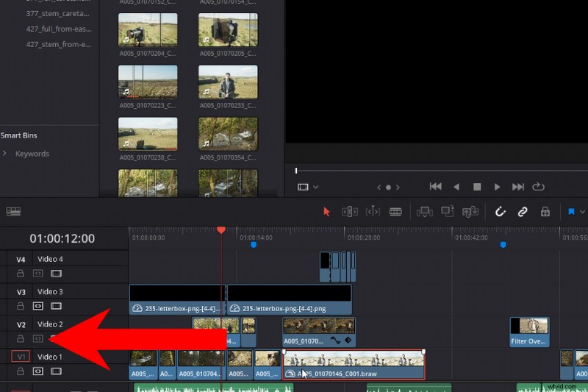Select media clip A005_01070205_C thumbnail

pos(228,29)
